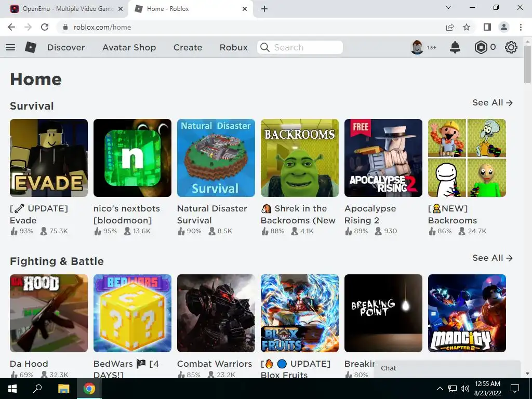532x399 pixels.
Task: Open the Avatar Shop page
Action: 129,47
